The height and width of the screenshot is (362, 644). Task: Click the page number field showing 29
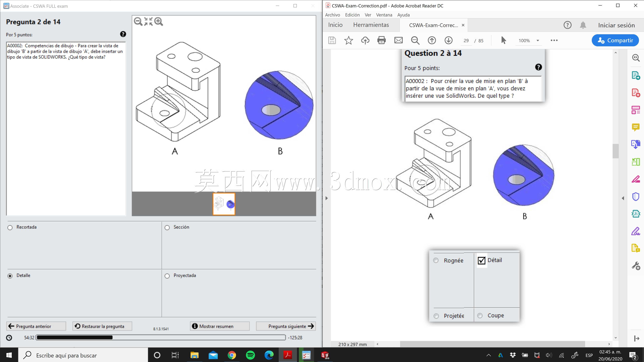click(466, 40)
